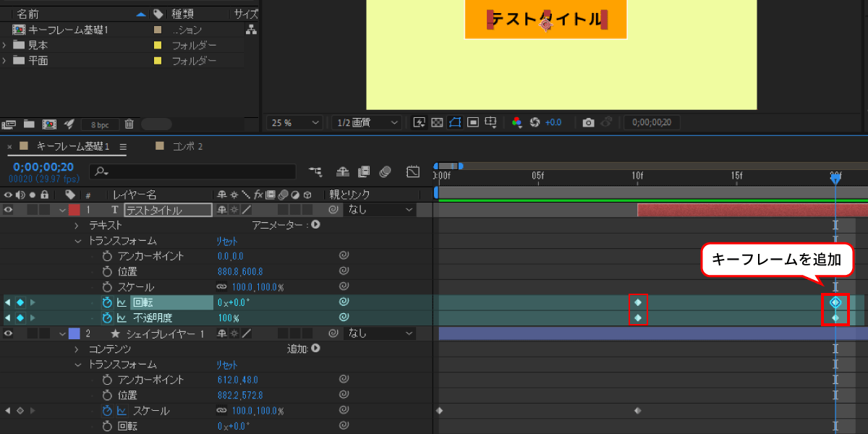Image resolution: width=868 pixels, height=434 pixels.
Task: Click yellow label swatch of 見本 folder
Action: tap(158, 45)
